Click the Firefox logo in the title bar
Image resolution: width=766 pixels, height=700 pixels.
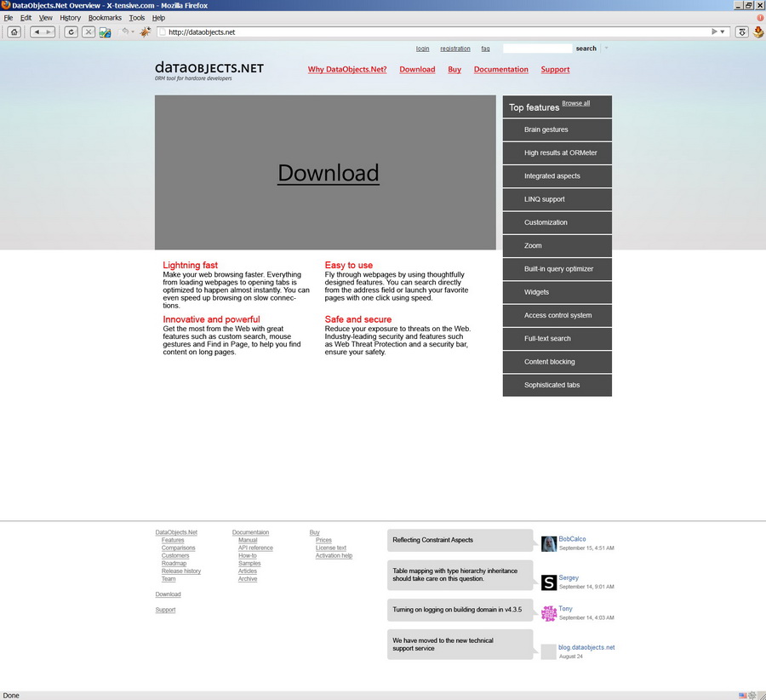(5, 5)
